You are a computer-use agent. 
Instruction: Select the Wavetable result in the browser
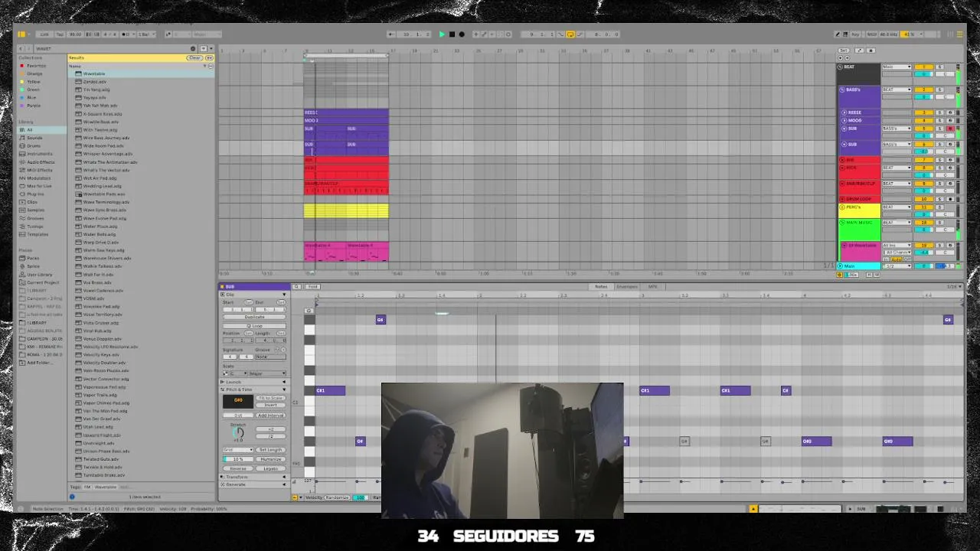click(x=142, y=73)
